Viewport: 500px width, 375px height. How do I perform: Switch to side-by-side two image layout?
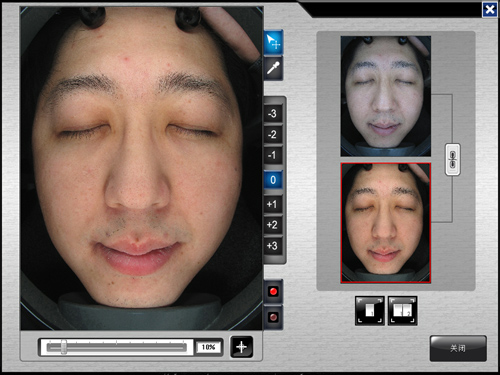click(x=402, y=311)
